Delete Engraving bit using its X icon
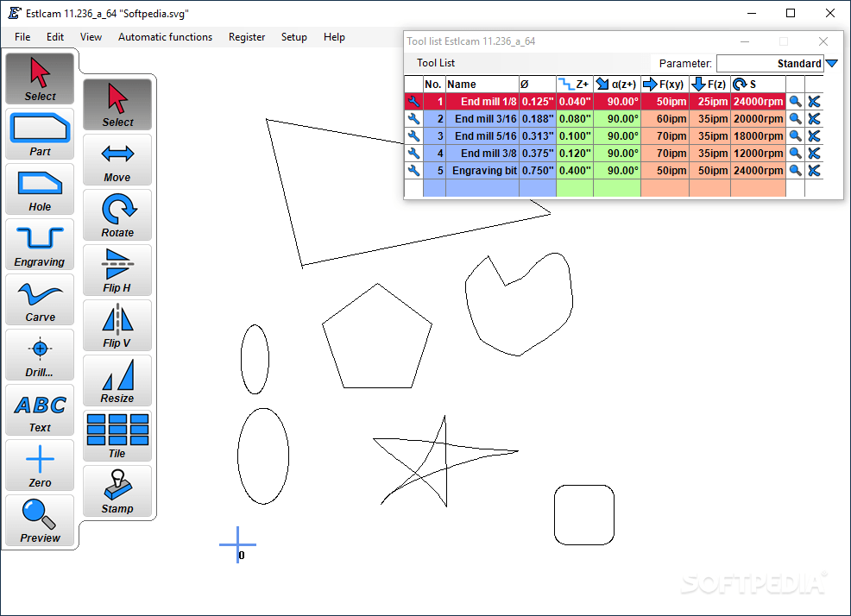The image size is (851, 616). (813, 170)
